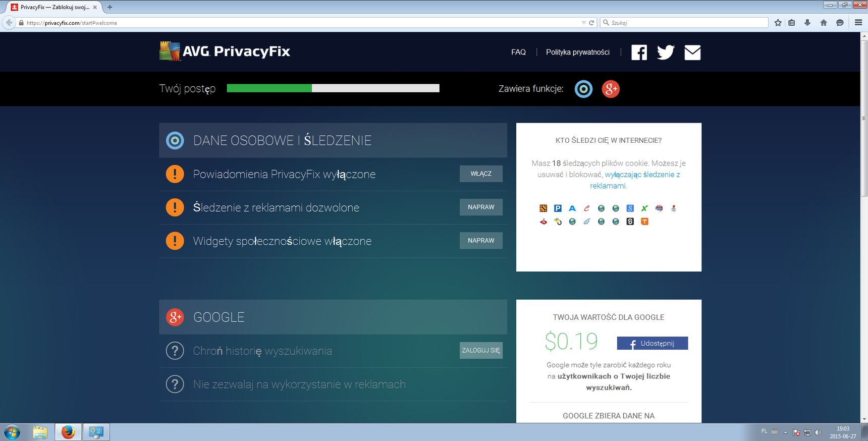Click the question mark icon beside 'Nie zezwalaj na wykorzystanie'

[175, 384]
